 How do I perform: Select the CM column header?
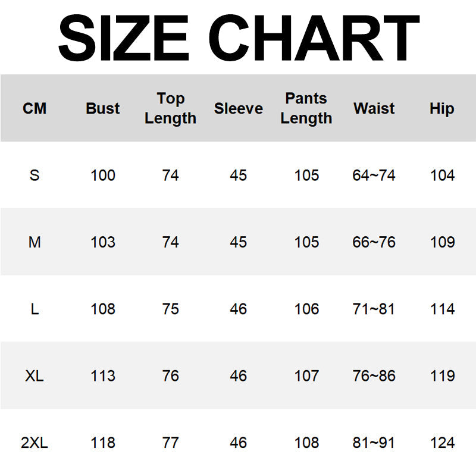point(35,109)
